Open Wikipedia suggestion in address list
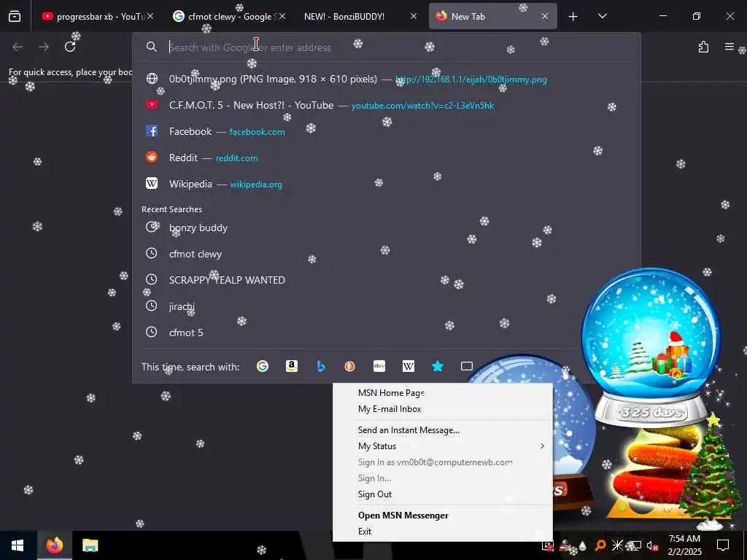The image size is (747, 560). (387, 184)
